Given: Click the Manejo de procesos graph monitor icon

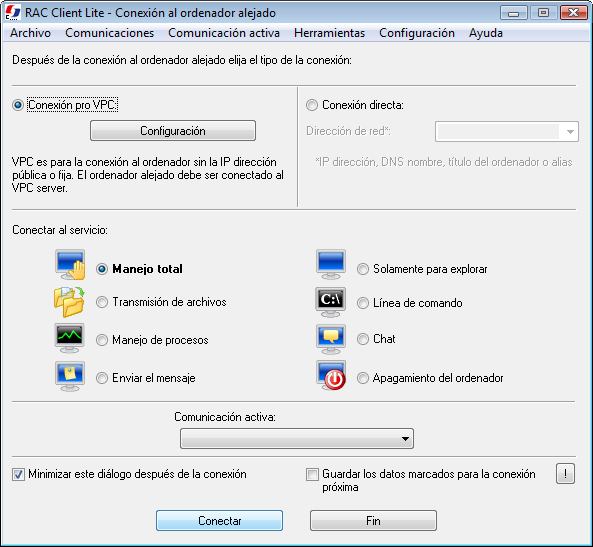Looking at the screenshot, I should click(69, 339).
